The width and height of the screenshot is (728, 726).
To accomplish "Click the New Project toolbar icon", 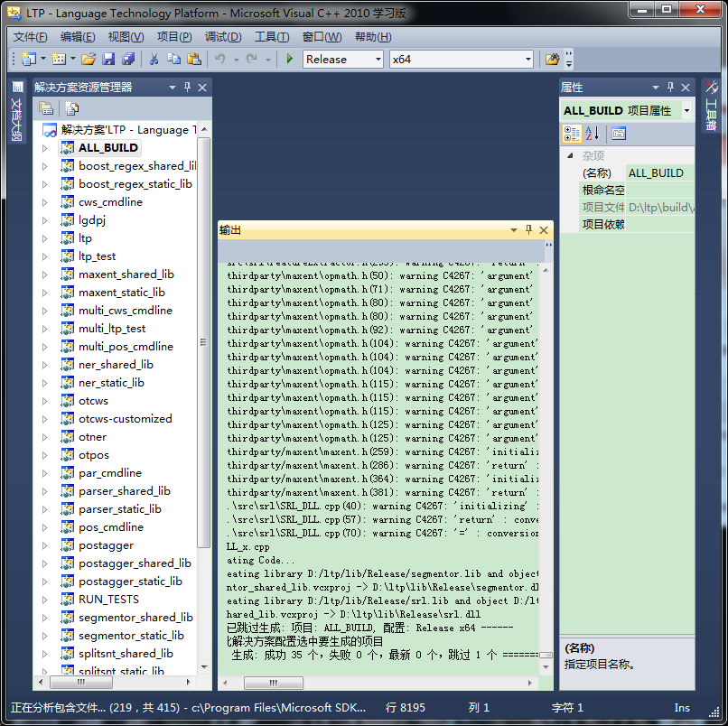I will (x=29, y=59).
